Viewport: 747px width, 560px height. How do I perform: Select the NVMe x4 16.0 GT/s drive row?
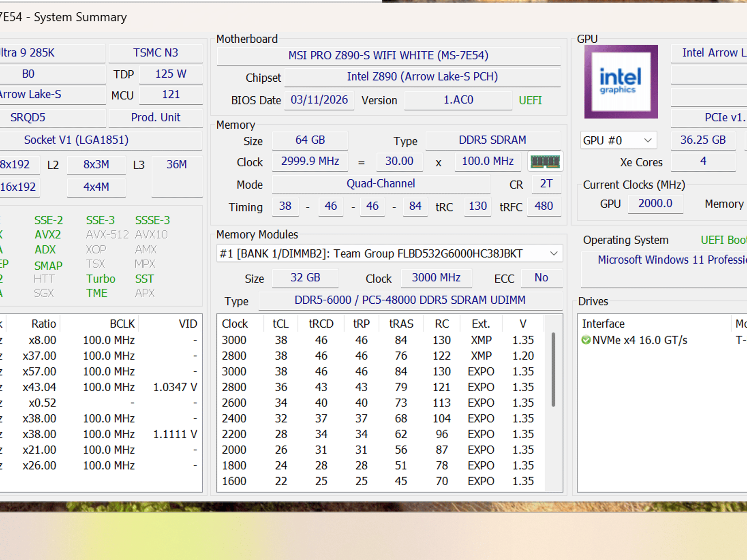pos(662,340)
